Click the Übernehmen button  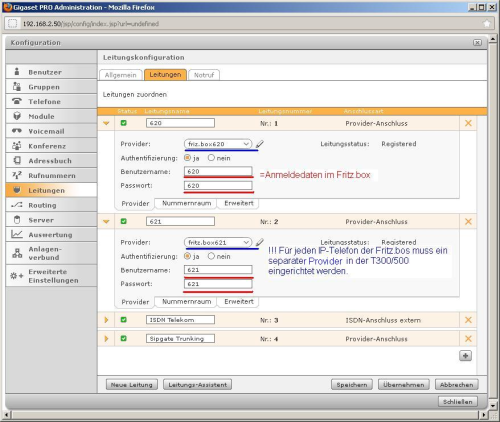(x=404, y=385)
